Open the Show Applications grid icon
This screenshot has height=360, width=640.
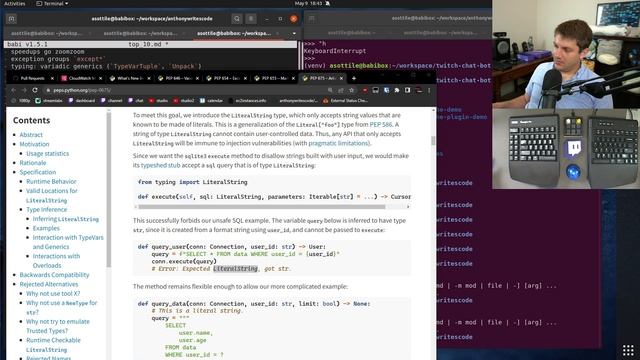(628, 350)
